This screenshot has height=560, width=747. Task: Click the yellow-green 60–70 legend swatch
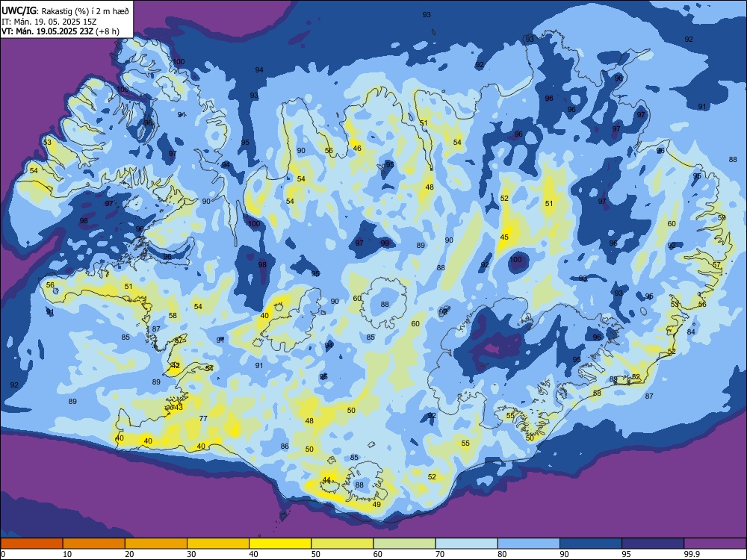[x=404, y=544]
